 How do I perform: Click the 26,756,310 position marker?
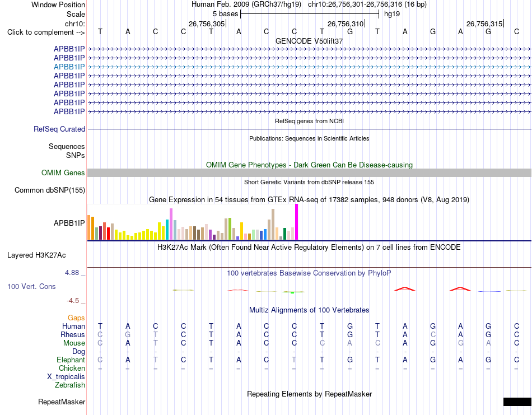point(346,24)
